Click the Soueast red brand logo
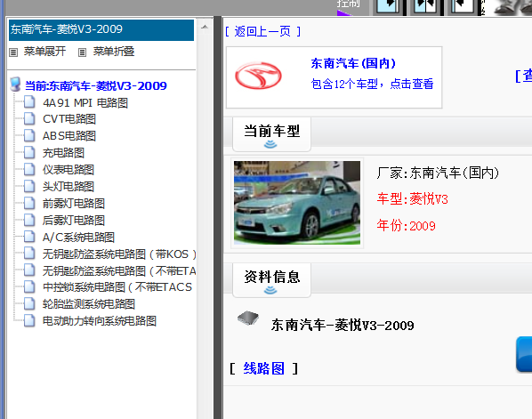The height and width of the screenshot is (419, 532). point(258,76)
